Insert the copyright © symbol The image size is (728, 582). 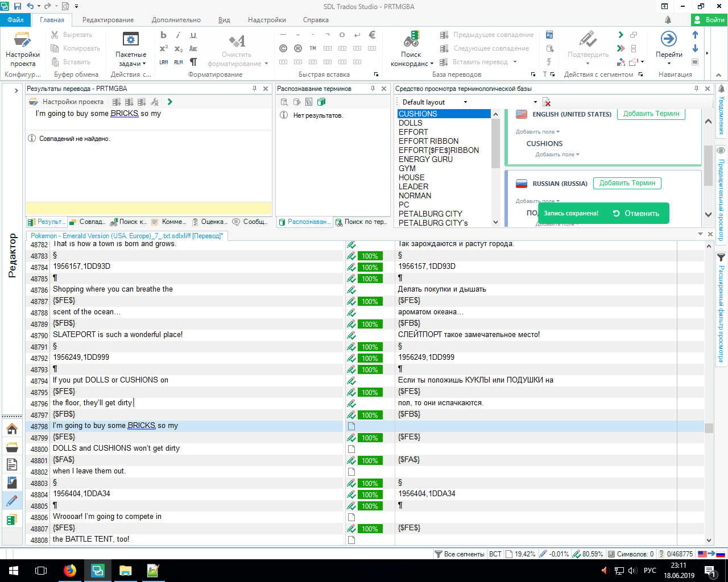[283, 48]
